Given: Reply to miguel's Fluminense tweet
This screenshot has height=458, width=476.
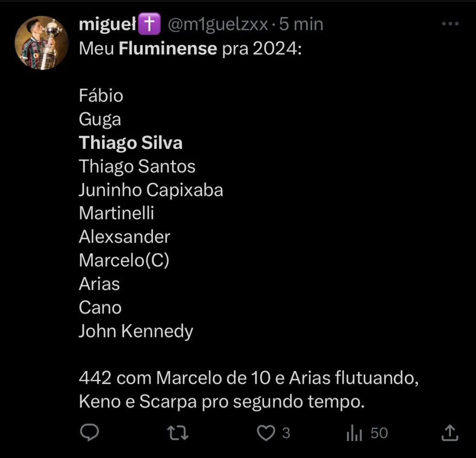Looking at the screenshot, I should pyautogui.click(x=88, y=433).
